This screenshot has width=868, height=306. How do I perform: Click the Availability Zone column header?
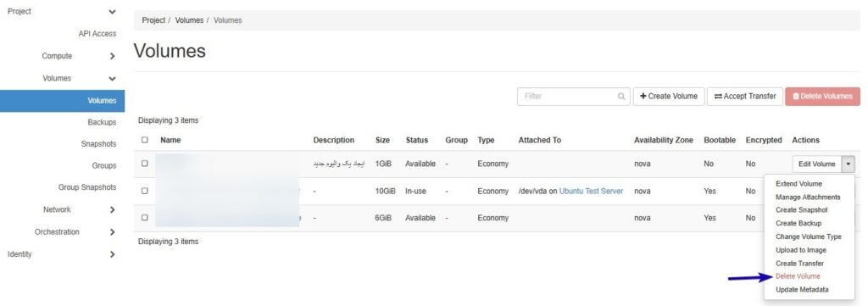click(664, 140)
